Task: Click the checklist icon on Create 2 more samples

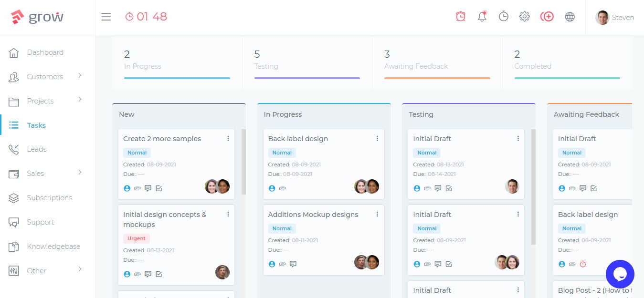Action: click(159, 188)
